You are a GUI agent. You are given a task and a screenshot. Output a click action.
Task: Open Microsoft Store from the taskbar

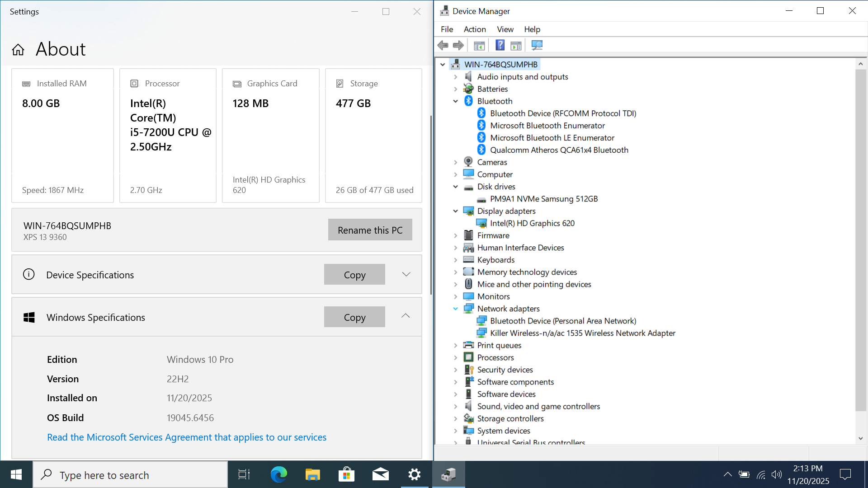[346, 474]
